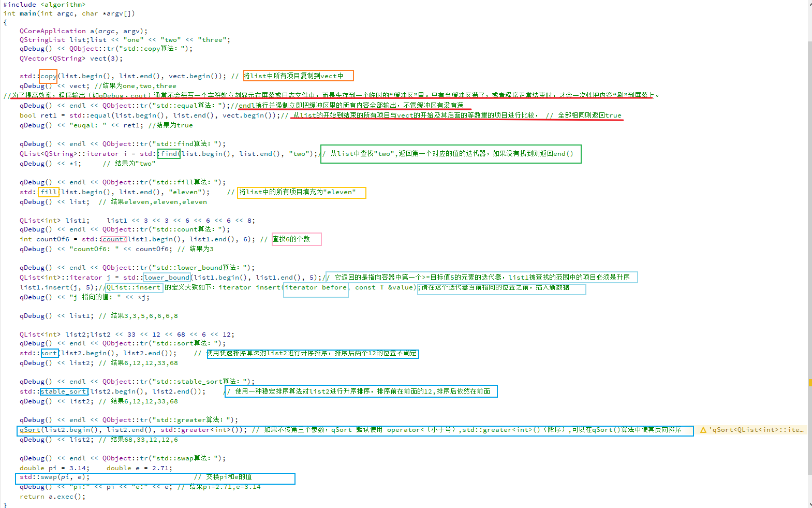Click the 'qDebug() << *i;' statement
Image resolution: width=812 pixels, height=508 pixels.
point(51,164)
